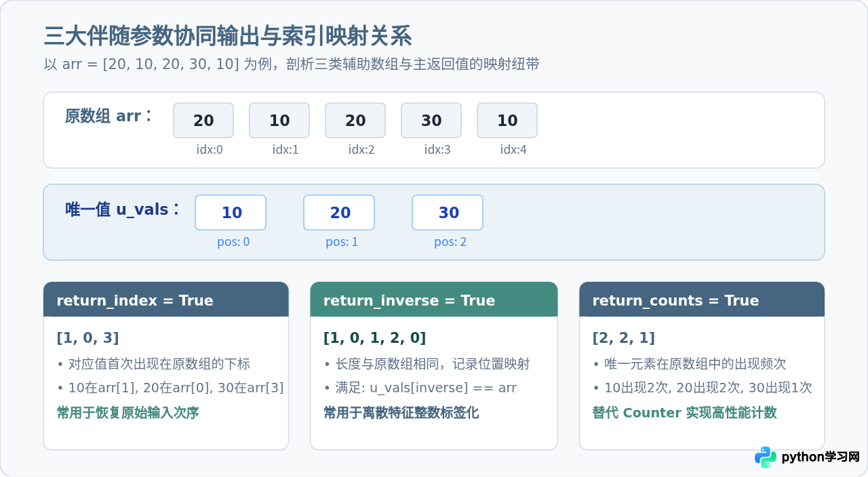This screenshot has width=868, height=477.
Task: Select the arr cell 20 above idx:0
Action: 203,121
